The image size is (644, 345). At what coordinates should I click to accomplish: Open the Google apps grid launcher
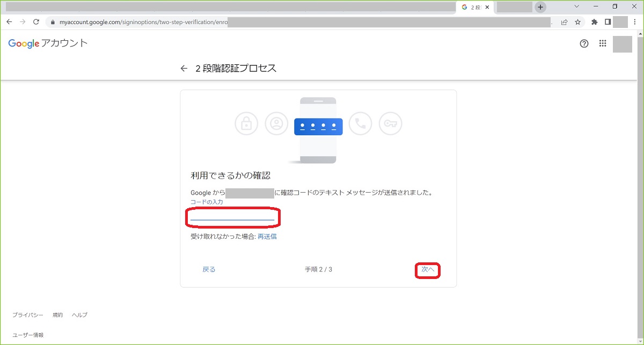click(603, 44)
